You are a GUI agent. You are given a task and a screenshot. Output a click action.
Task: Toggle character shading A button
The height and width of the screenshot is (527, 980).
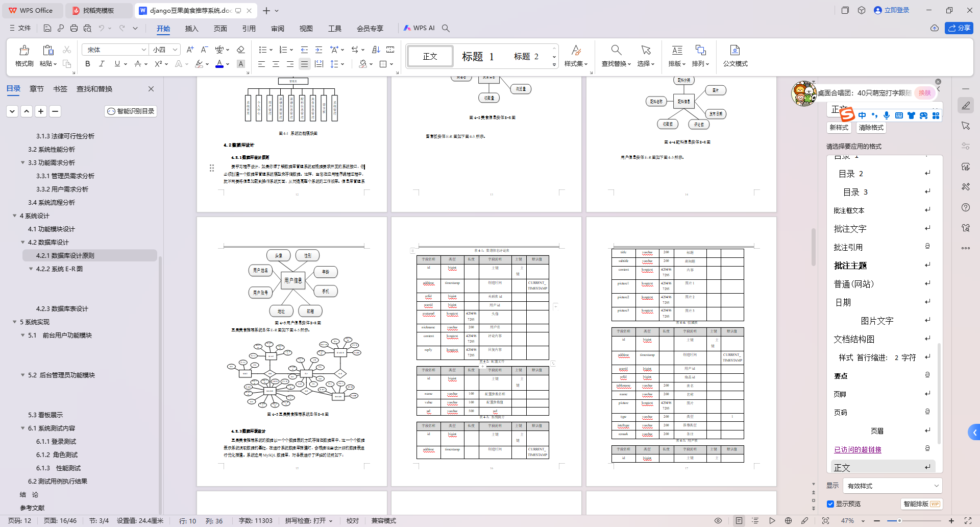(x=241, y=64)
